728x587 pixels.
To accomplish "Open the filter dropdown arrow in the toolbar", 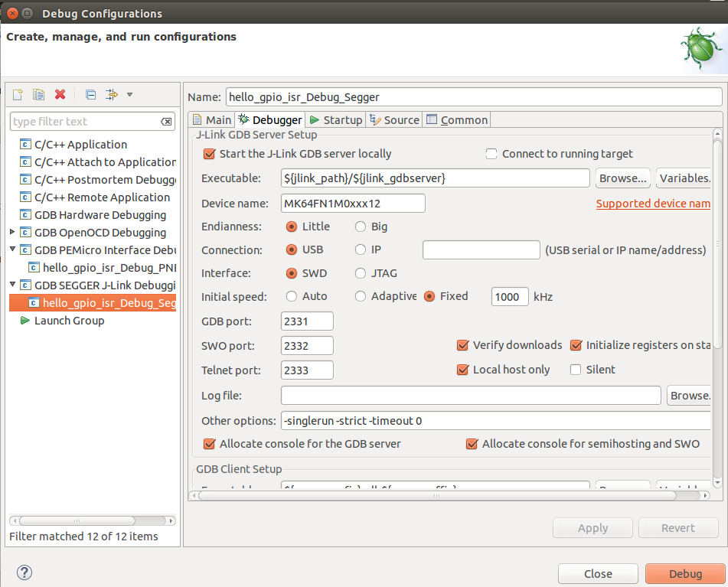I will tap(130, 95).
